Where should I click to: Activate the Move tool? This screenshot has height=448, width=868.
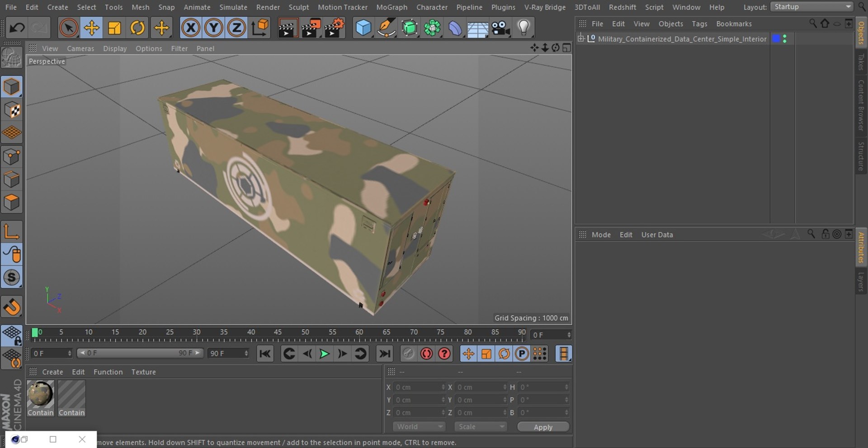click(x=91, y=28)
